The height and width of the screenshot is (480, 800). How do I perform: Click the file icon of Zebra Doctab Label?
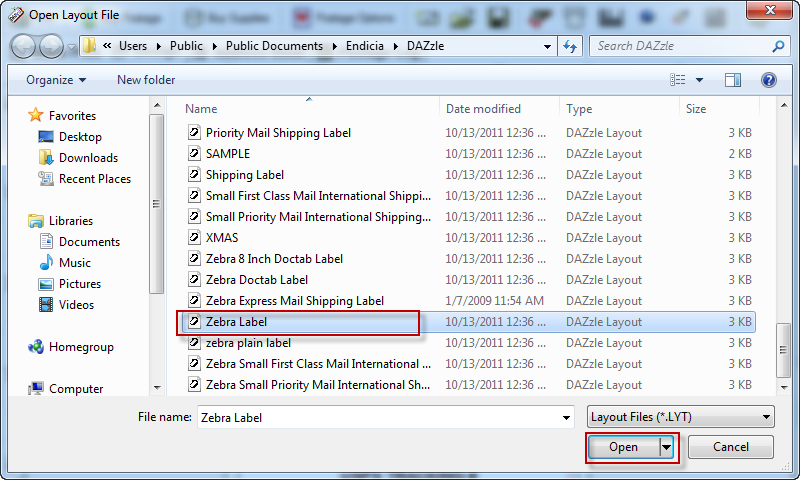coord(194,280)
